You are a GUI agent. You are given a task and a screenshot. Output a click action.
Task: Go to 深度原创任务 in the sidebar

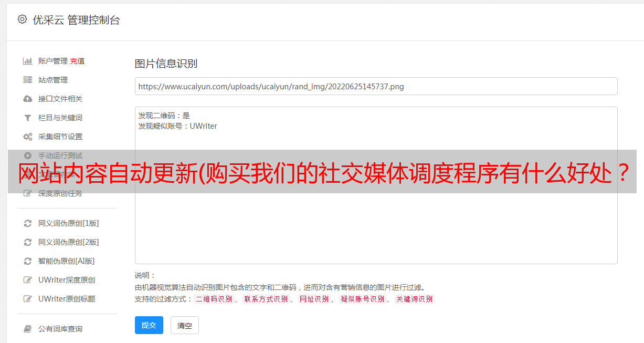click(x=60, y=193)
